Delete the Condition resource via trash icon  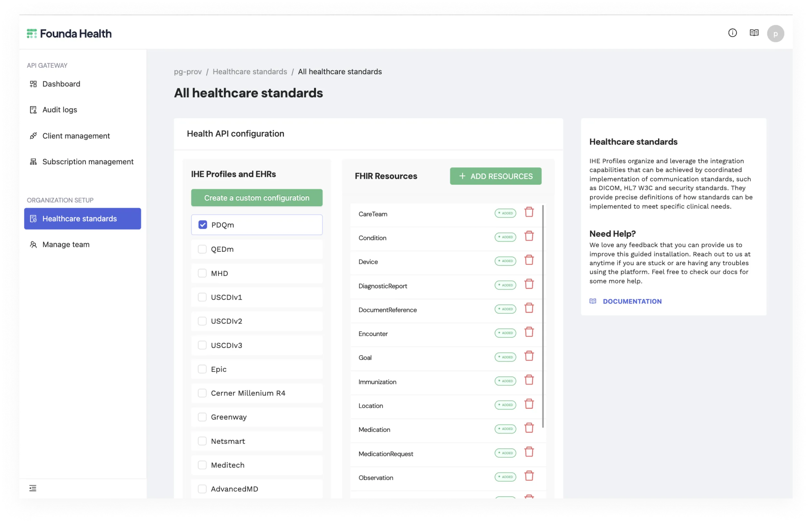coord(529,236)
